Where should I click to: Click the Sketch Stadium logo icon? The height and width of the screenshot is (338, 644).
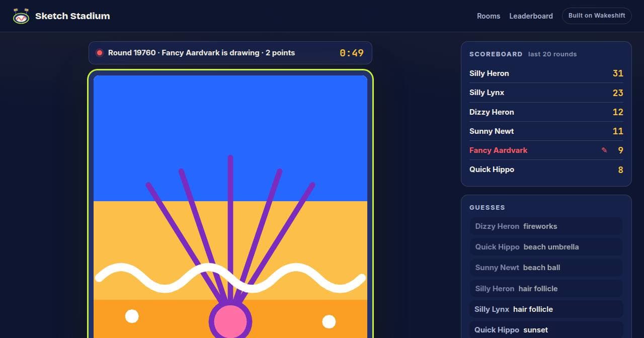point(21,16)
